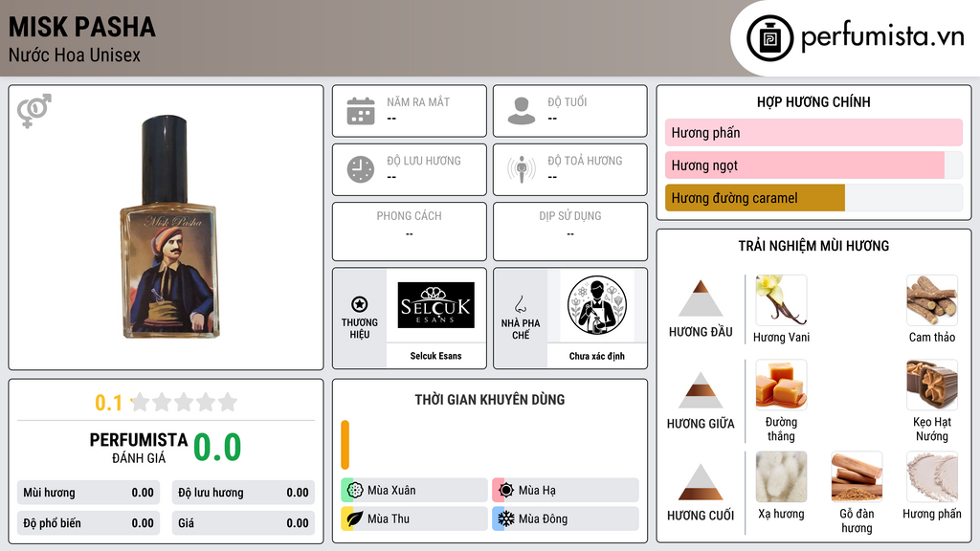980x551 pixels.
Task: Click the Mùa Hạ sun icon
Action: point(506,491)
